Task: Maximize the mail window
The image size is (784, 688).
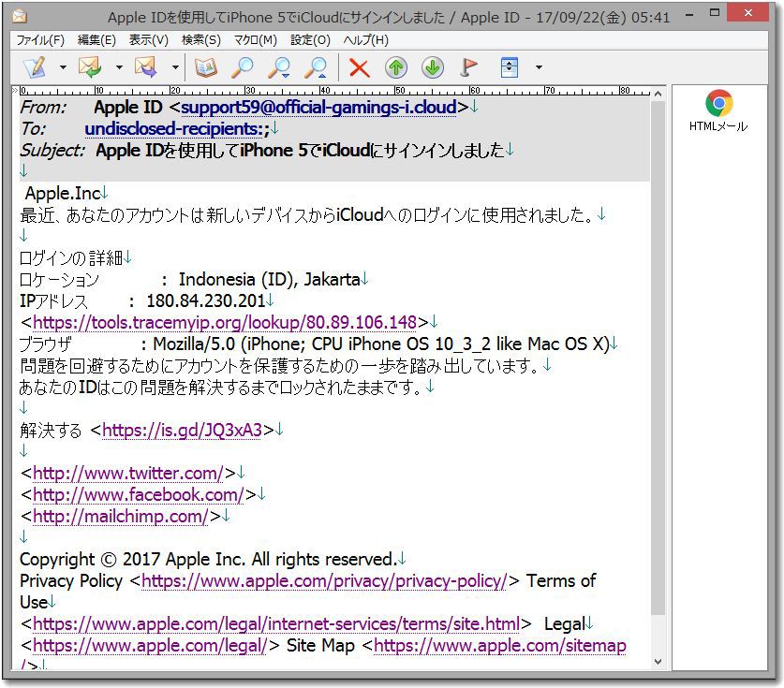Action: point(715,13)
